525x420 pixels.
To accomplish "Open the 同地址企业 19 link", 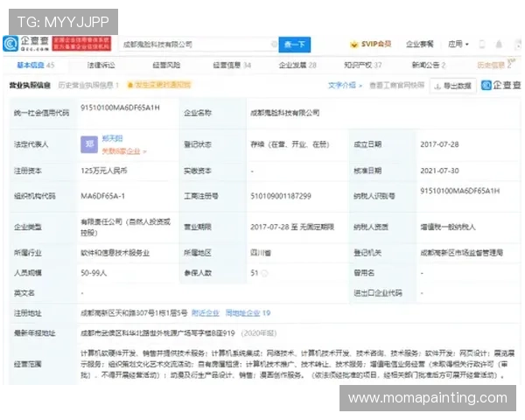I will (x=248, y=313).
